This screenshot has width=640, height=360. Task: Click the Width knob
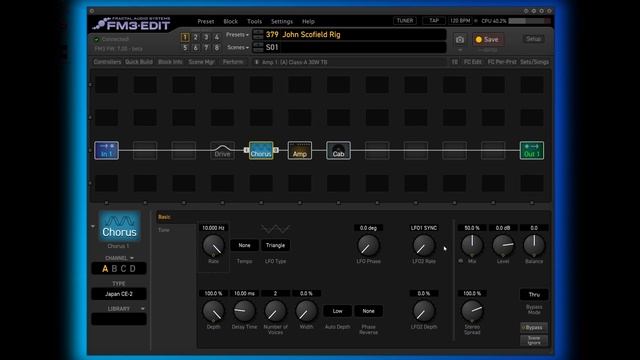pos(306,311)
